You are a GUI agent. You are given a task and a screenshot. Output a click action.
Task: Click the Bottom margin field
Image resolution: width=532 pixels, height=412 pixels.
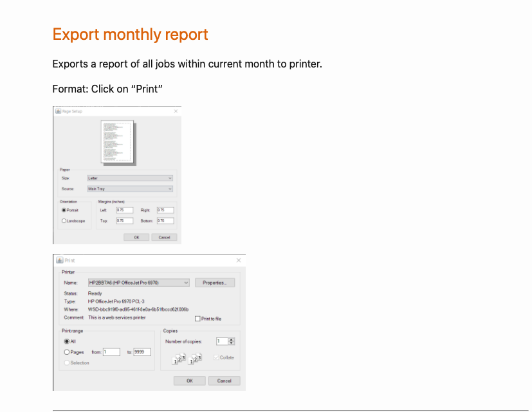pyautogui.click(x=165, y=220)
